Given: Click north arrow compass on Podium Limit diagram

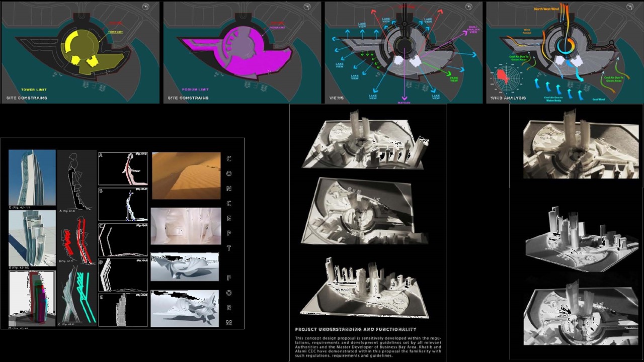Looking at the screenshot, I should [308, 7].
